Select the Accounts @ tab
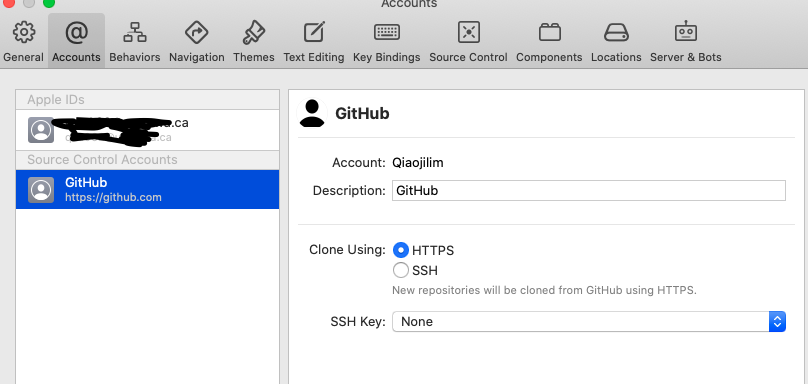The width and height of the screenshot is (808, 384). coord(76,41)
